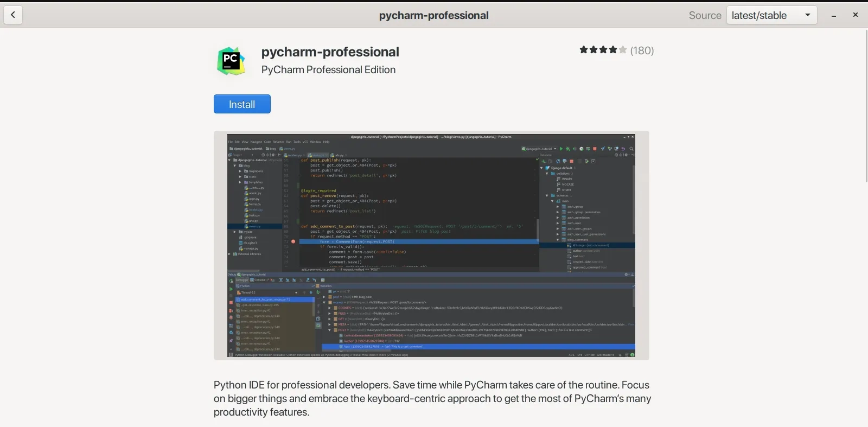
Task: Click the PyCharm PC app icon
Action: [231, 61]
